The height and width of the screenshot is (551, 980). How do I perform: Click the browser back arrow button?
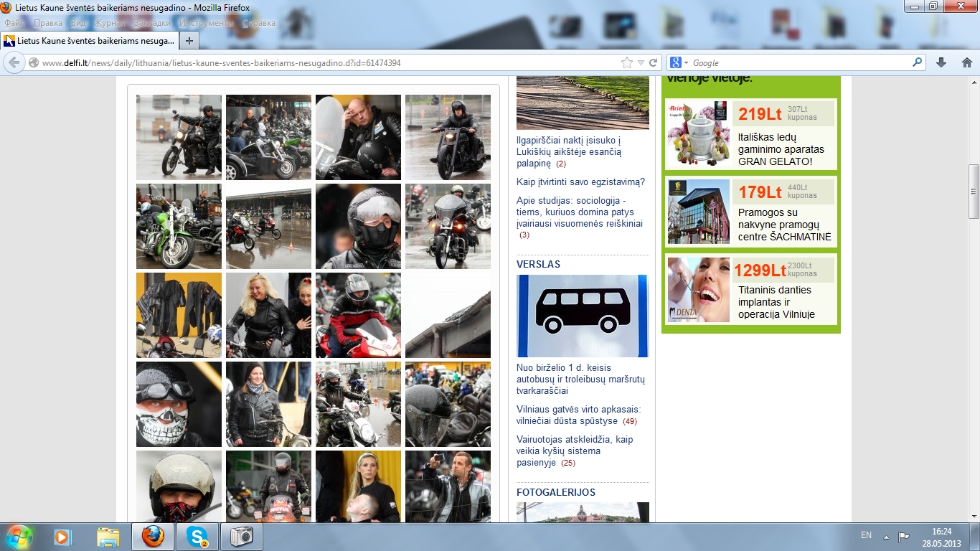click(x=14, y=62)
